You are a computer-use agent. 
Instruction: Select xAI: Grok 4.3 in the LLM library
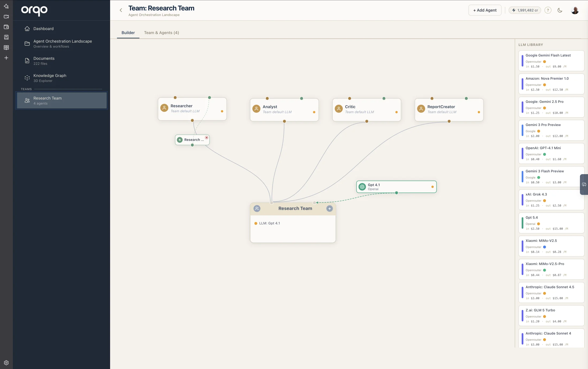551,200
